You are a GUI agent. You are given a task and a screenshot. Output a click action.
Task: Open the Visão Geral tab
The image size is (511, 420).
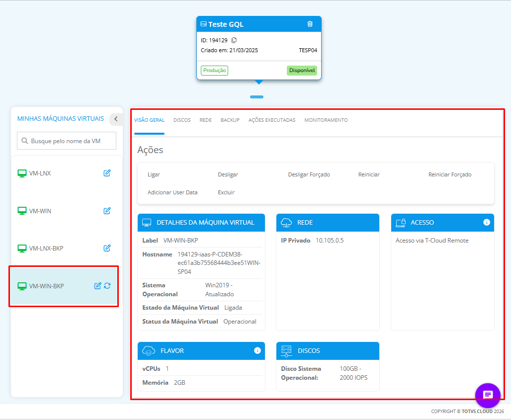click(149, 120)
